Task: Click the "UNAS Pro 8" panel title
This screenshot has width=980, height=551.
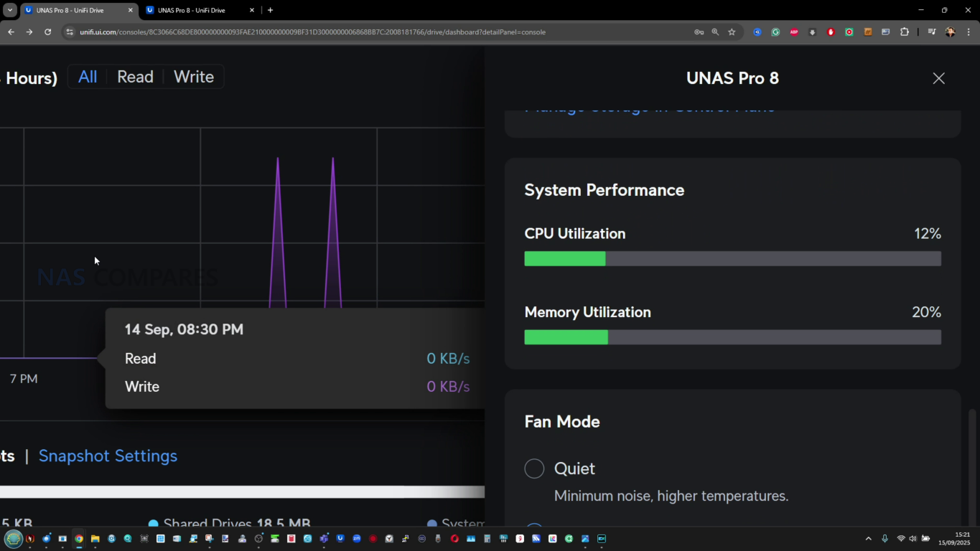Action: 732,78
